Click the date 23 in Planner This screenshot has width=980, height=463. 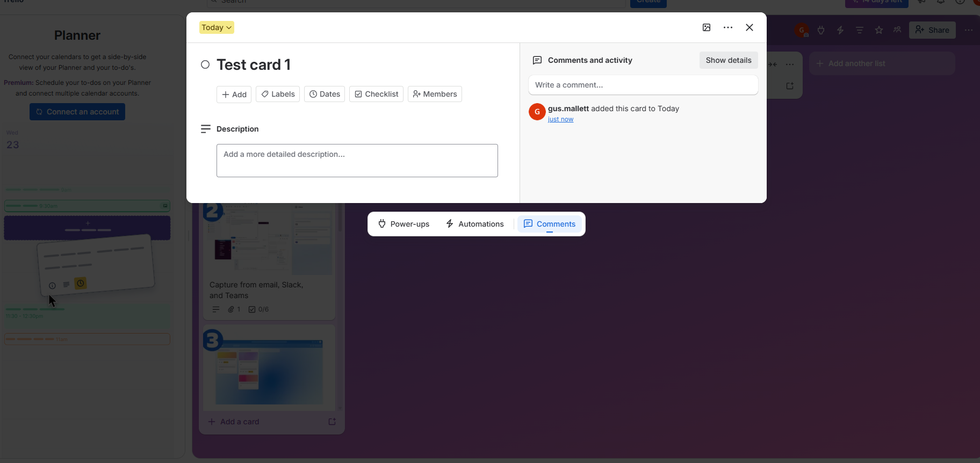[13, 144]
